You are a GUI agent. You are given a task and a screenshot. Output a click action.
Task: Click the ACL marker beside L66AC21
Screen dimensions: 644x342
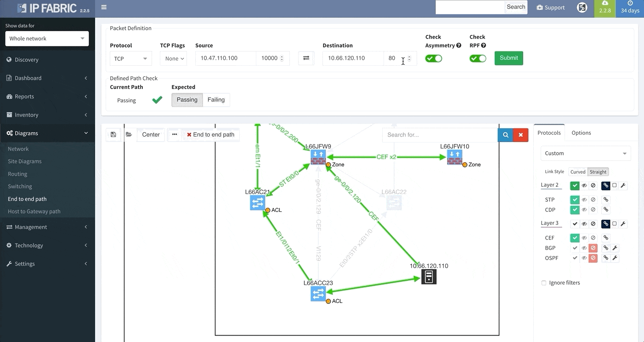[x=268, y=210]
